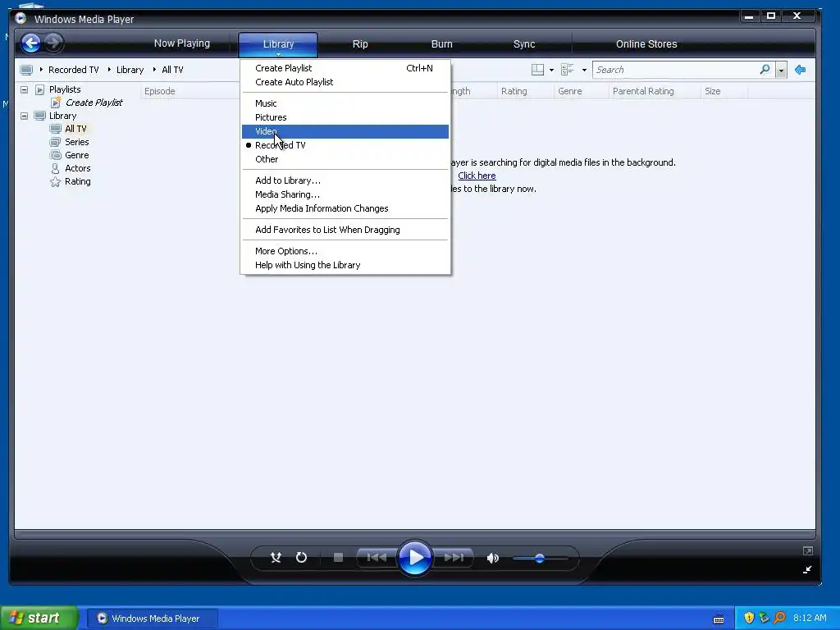840x630 pixels.
Task: Click the Recorded TV category icon in breadcrumb
Action: click(x=26, y=70)
